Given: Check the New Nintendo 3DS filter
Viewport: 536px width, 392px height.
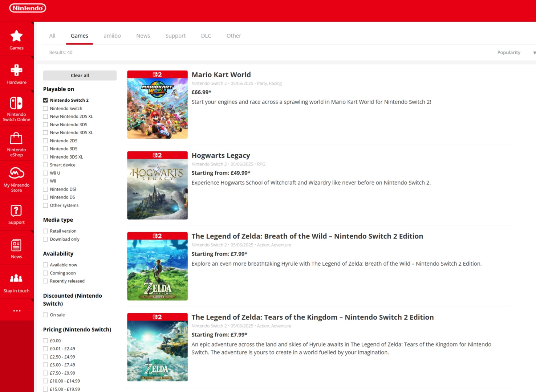Looking at the screenshot, I should point(45,124).
